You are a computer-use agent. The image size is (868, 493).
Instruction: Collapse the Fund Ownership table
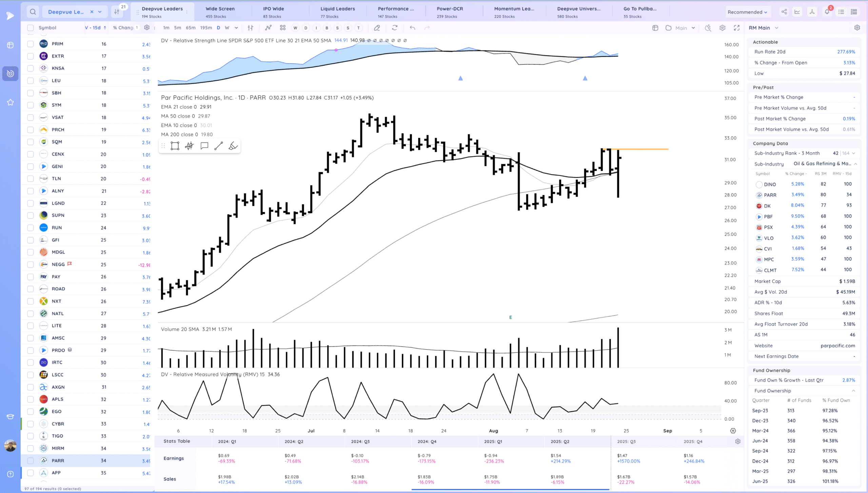tap(853, 391)
